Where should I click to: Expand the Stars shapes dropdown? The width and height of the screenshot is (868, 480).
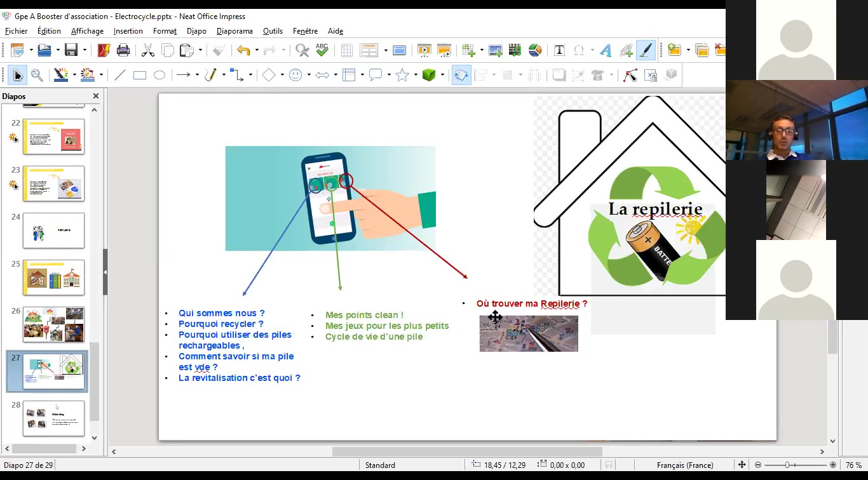coord(415,75)
